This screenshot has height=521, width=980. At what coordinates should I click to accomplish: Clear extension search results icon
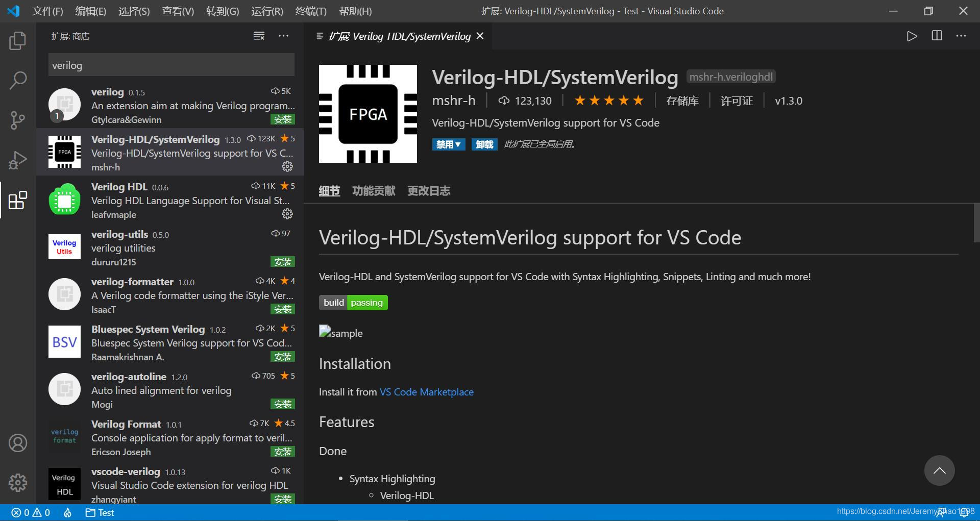[x=259, y=36]
